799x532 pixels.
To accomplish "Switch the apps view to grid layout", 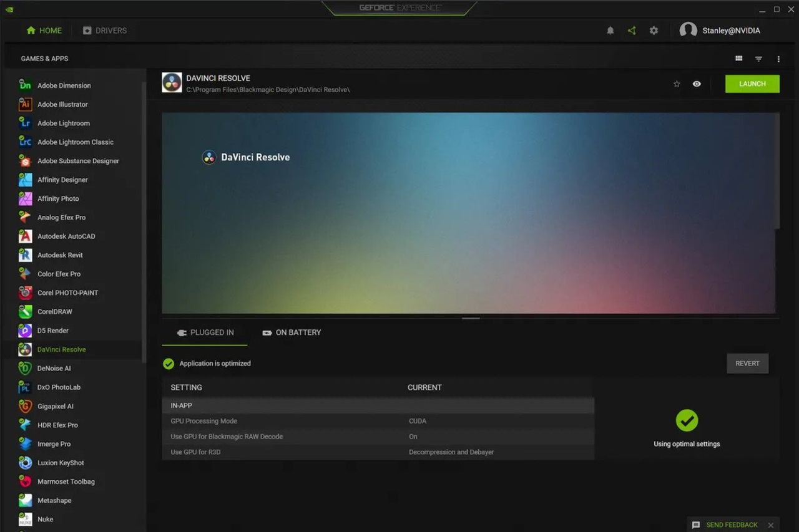I will tap(738, 58).
